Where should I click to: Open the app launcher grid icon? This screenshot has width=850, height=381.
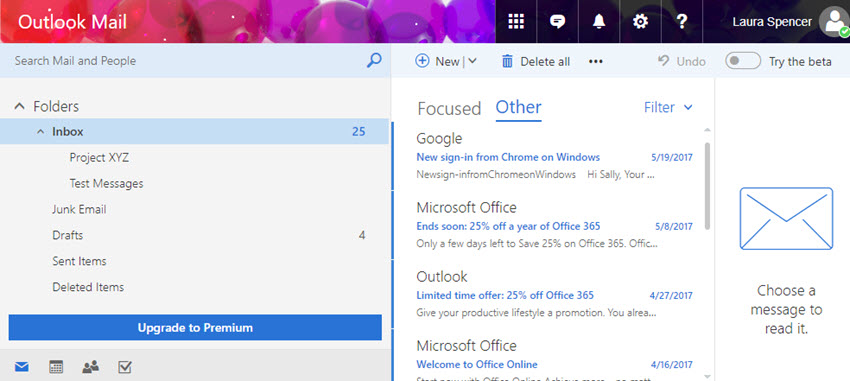click(516, 21)
